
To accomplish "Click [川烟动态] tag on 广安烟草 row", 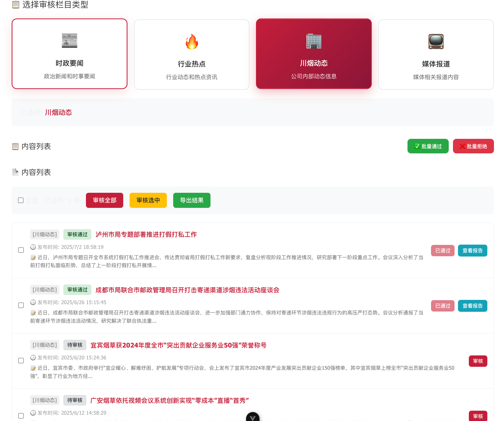I will [45, 400].
